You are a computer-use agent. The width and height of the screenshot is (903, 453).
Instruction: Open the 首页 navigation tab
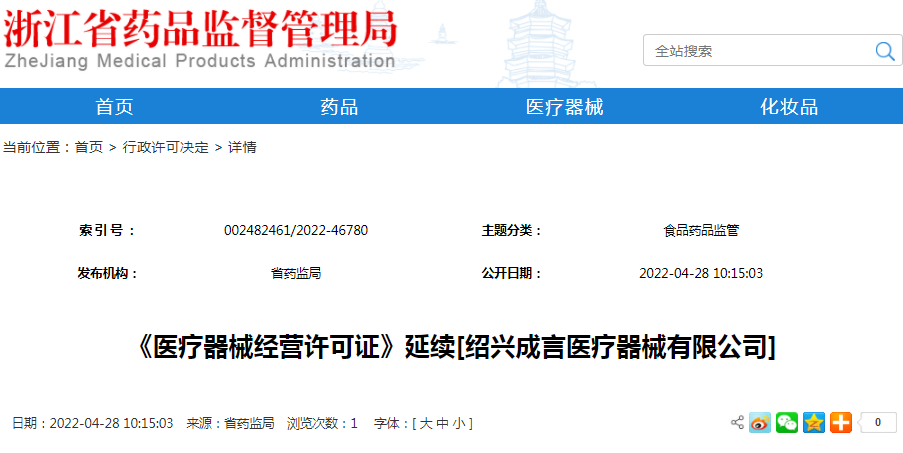pos(114,106)
